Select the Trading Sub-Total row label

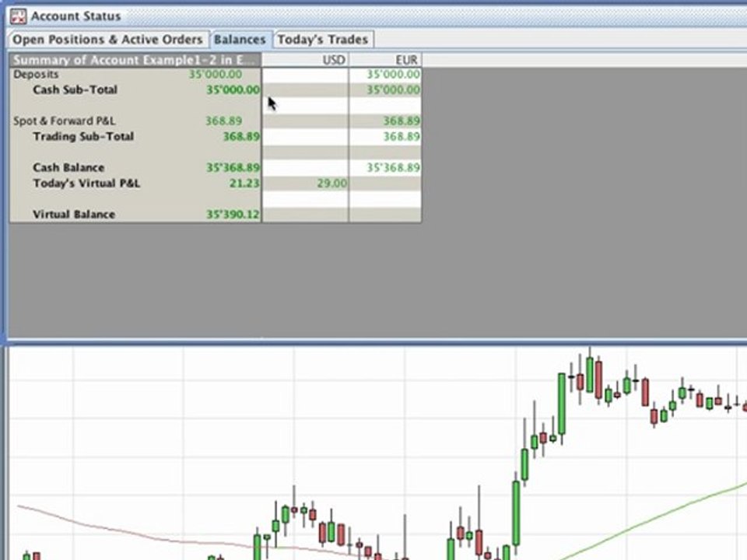[x=83, y=137]
